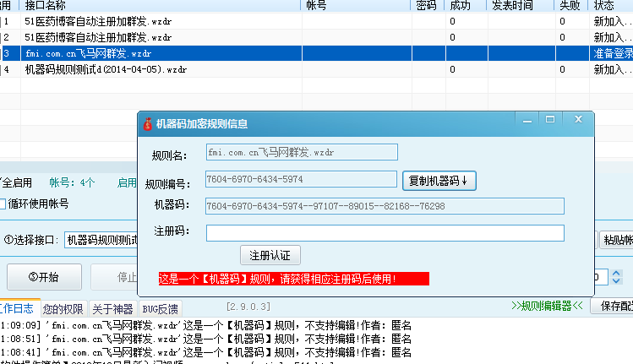Click the log entry timestamped 1:08:51

pyautogui.click(x=206, y=339)
